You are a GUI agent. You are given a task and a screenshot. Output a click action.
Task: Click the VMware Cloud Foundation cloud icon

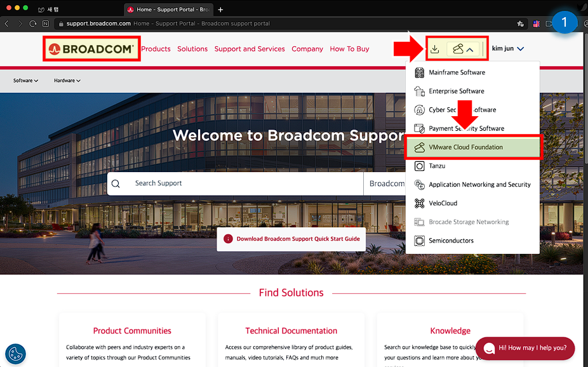point(419,147)
